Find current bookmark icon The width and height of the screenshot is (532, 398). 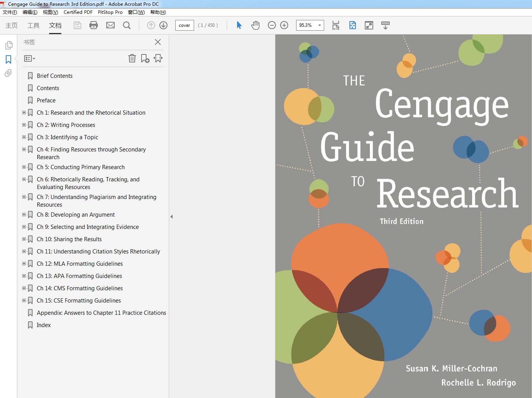click(x=158, y=58)
